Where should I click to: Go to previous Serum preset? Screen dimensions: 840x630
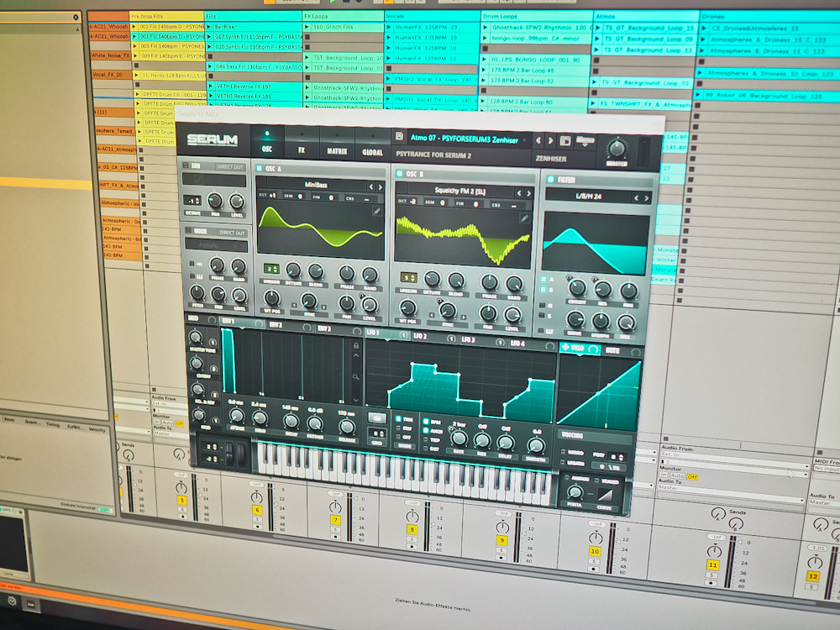click(x=538, y=140)
